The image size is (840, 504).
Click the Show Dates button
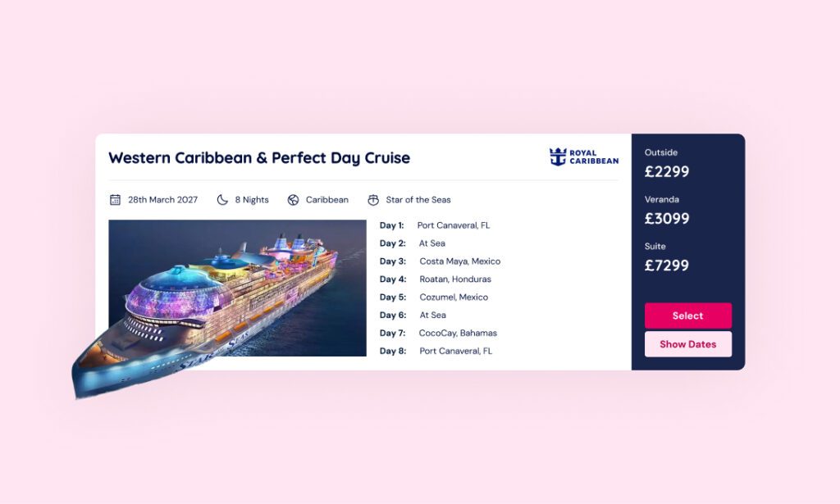(x=688, y=344)
